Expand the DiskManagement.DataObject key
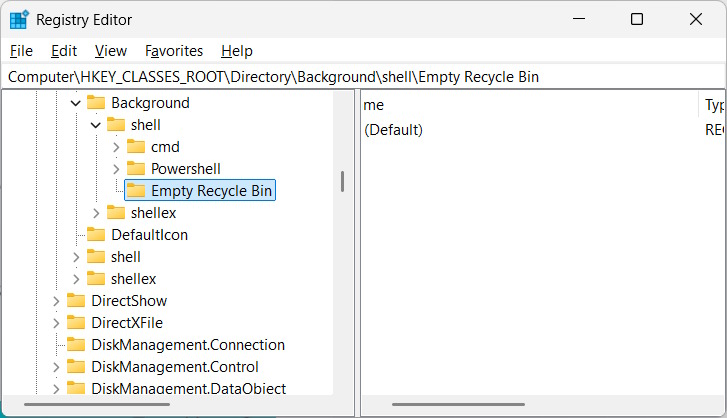Screen dimensions: 727x418 (56, 388)
